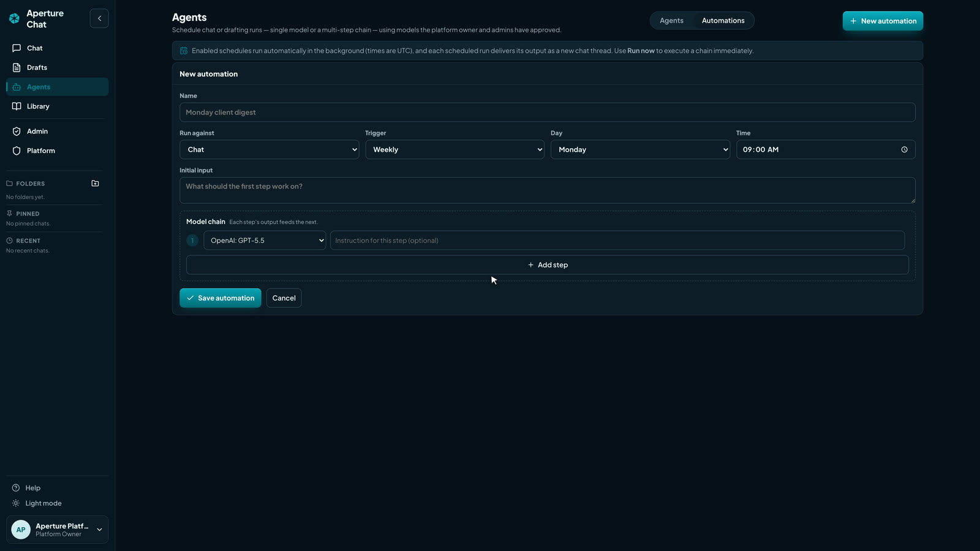Image resolution: width=980 pixels, height=551 pixels.
Task: Click Add step in the model chain
Action: (x=547, y=265)
